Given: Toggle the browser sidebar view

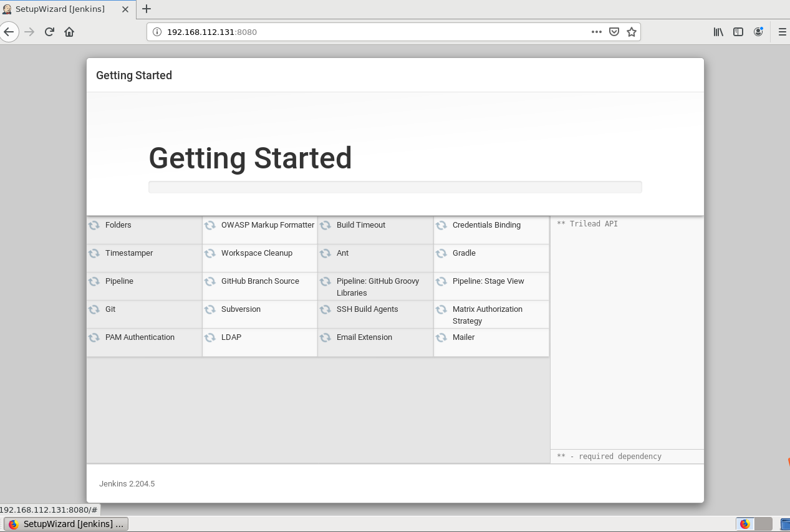Looking at the screenshot, I should click(738, 32).
